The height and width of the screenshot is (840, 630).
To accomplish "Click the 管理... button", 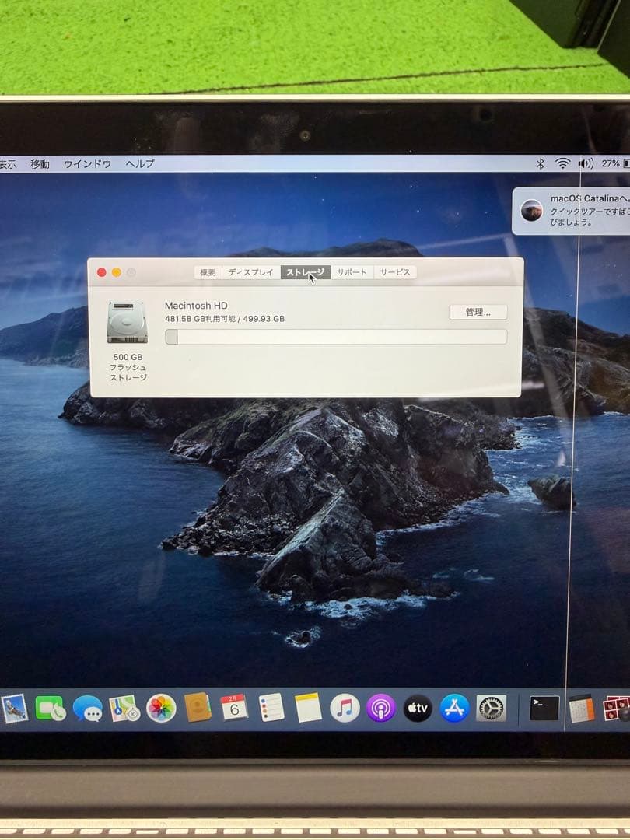I will click(478, 313).
